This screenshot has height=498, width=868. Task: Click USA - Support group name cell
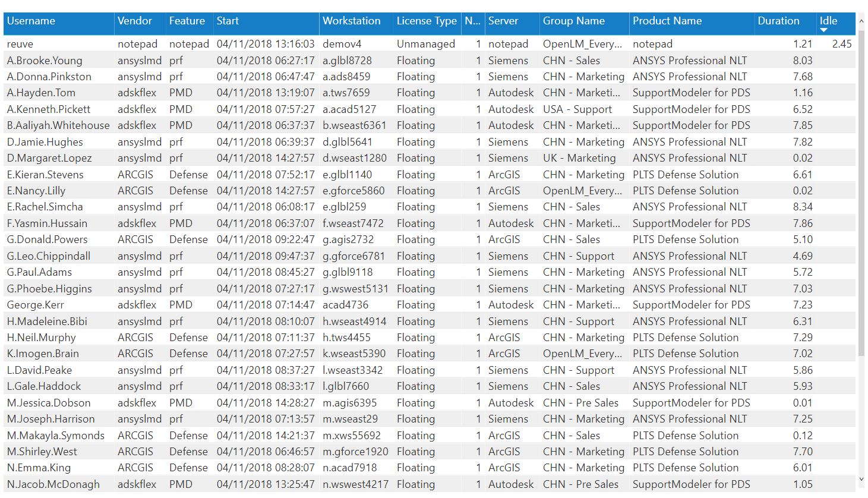coord(577,109)
